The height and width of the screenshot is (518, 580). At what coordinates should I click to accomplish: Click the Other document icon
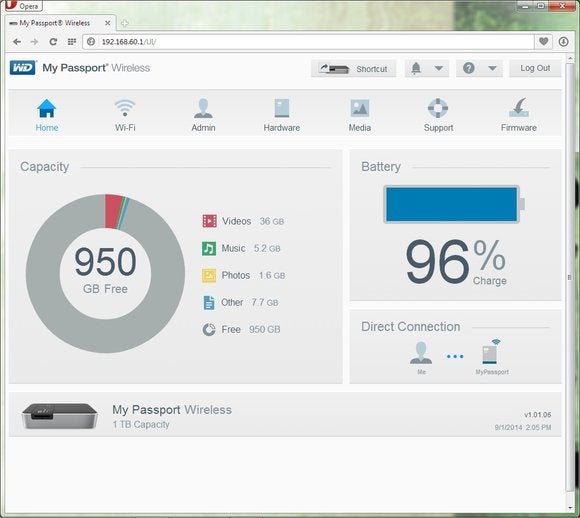209,302
